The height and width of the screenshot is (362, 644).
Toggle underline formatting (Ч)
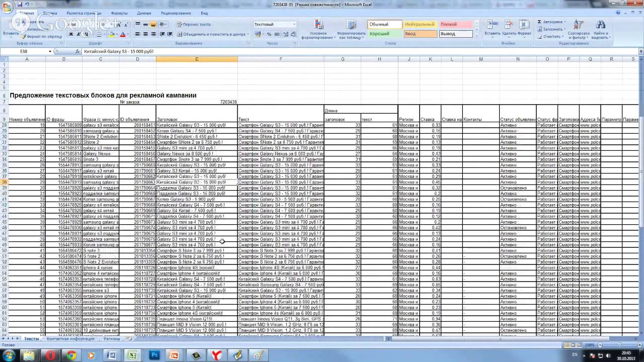tap(86, 34)
